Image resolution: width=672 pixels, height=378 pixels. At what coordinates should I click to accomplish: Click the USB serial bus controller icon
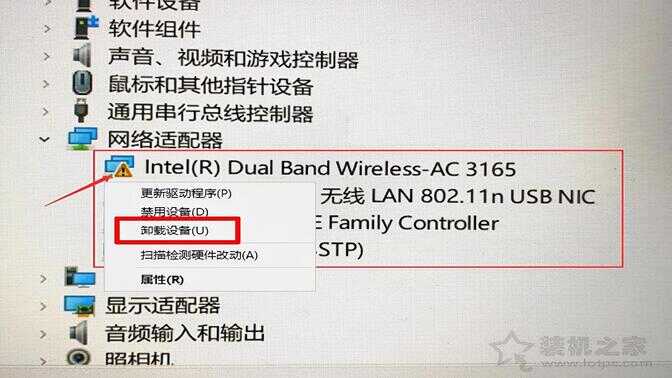[x=81, y=111]
